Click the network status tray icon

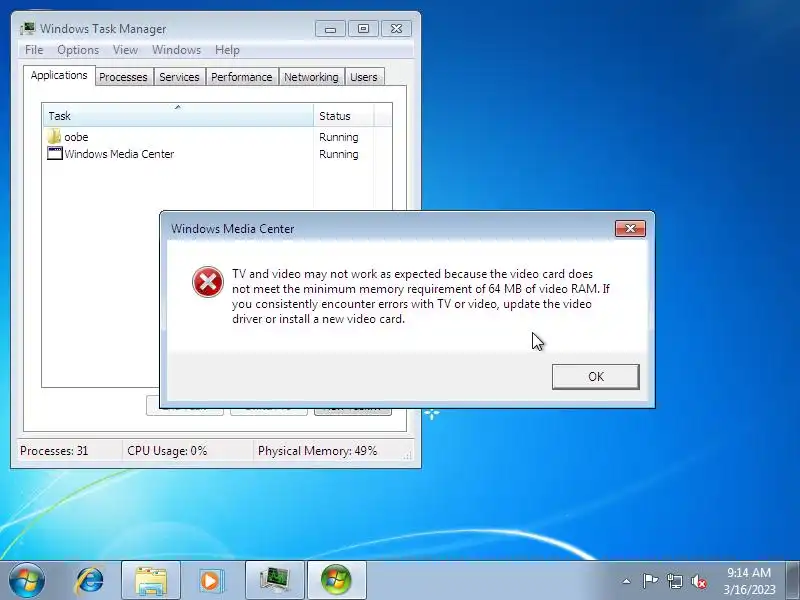pyautogui.click(x=674, y=581)
